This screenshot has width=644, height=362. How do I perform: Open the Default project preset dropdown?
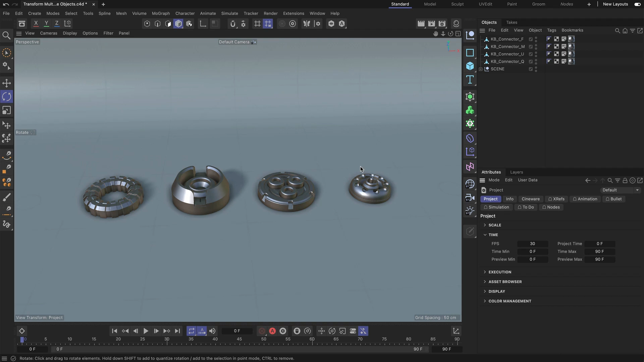(x=620, y=190)
